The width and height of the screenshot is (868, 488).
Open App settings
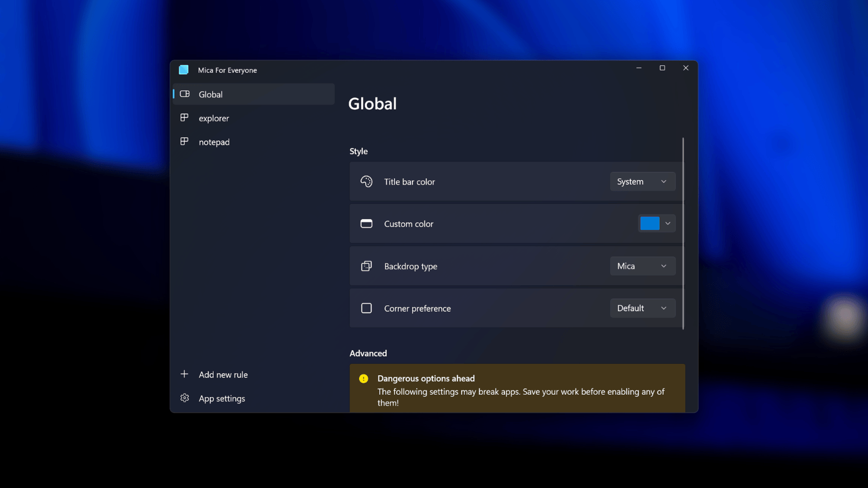[221, 398]
